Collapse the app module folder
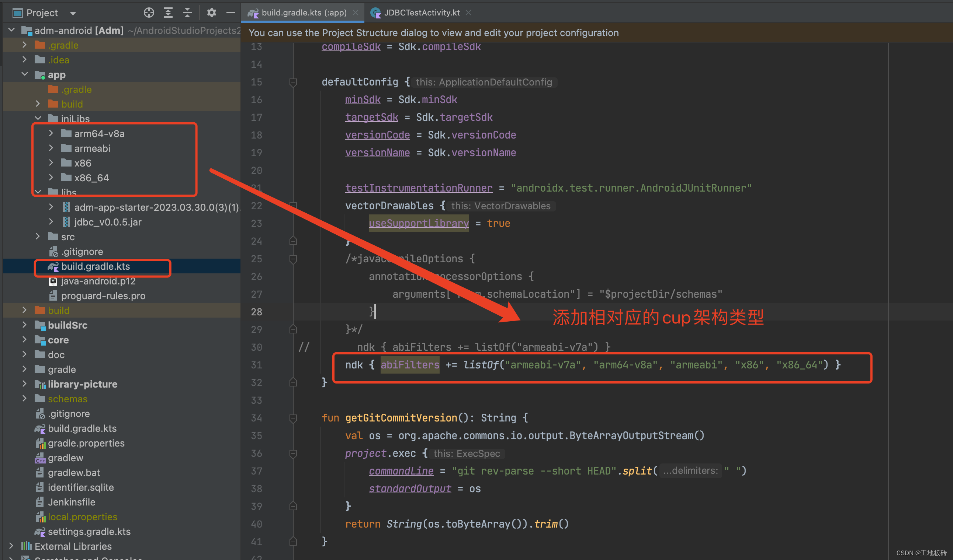Viewport: 953px width, 560px height. [x=25, y=74]
